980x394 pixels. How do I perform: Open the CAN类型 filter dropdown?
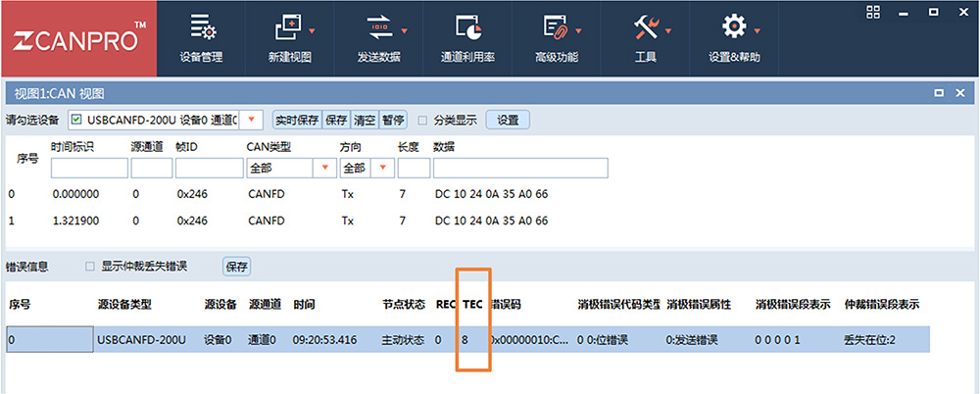point(324,169)
